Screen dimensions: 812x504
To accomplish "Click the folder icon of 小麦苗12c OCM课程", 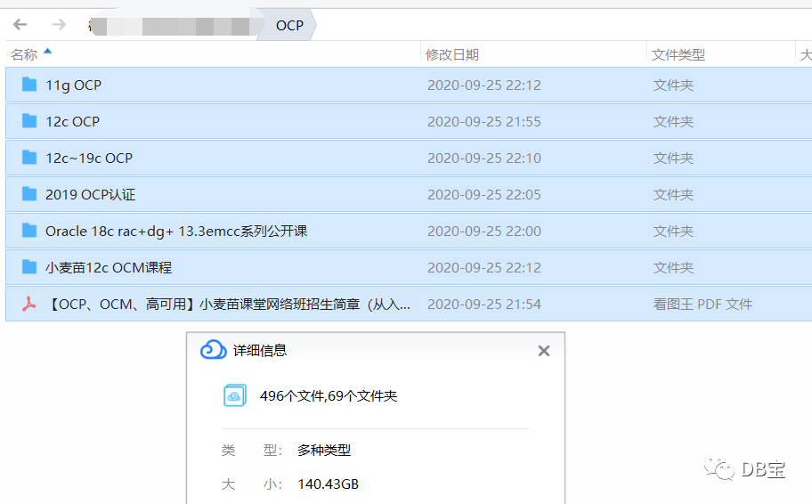I will pyautogui.click(x=29, y=267).
